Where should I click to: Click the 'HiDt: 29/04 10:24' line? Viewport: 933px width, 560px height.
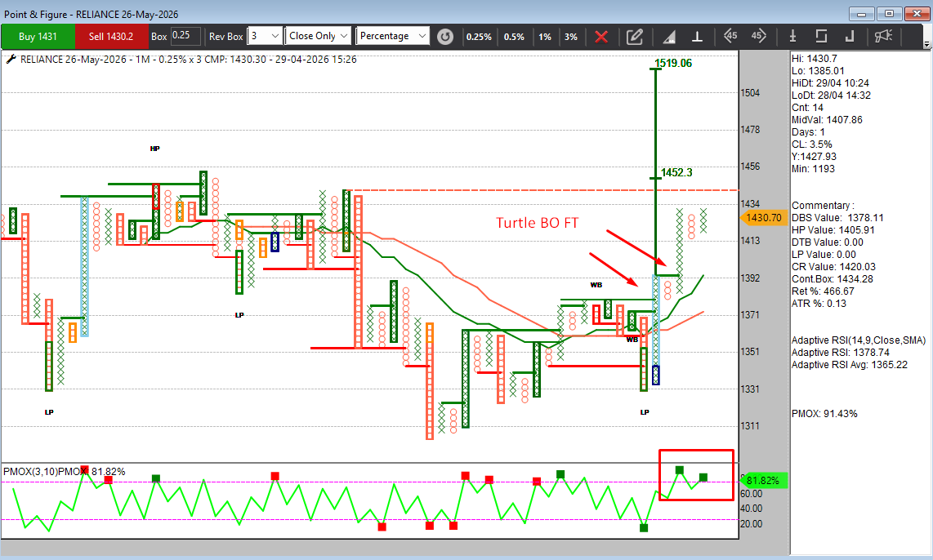[830, 83]
